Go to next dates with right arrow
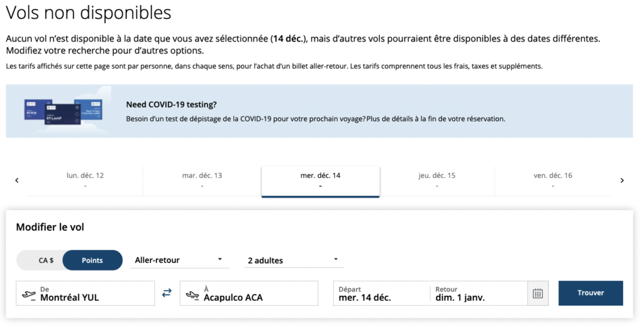 point(622,181)
